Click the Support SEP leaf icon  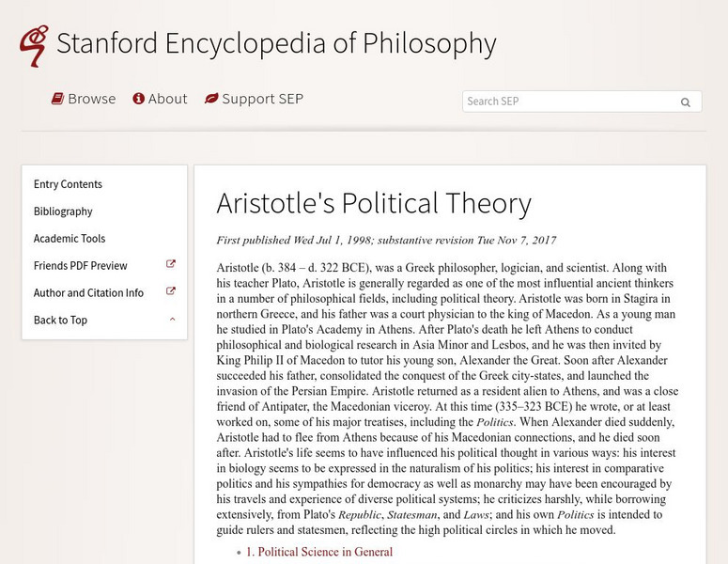coord(211,99)
